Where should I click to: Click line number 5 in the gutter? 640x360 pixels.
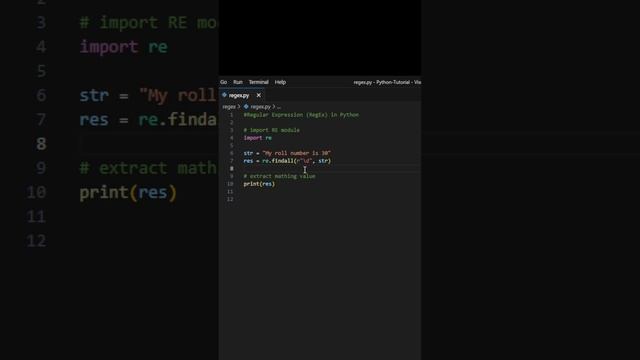click(231, 145)
